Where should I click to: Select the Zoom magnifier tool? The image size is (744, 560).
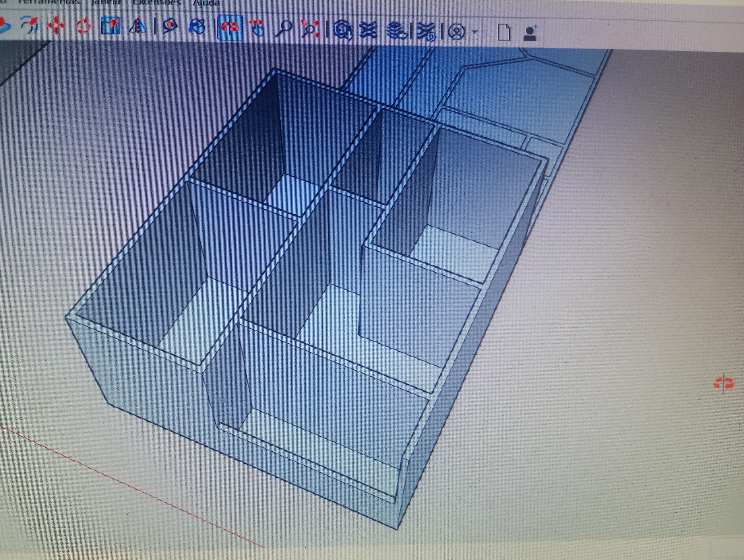click(284, 29)
